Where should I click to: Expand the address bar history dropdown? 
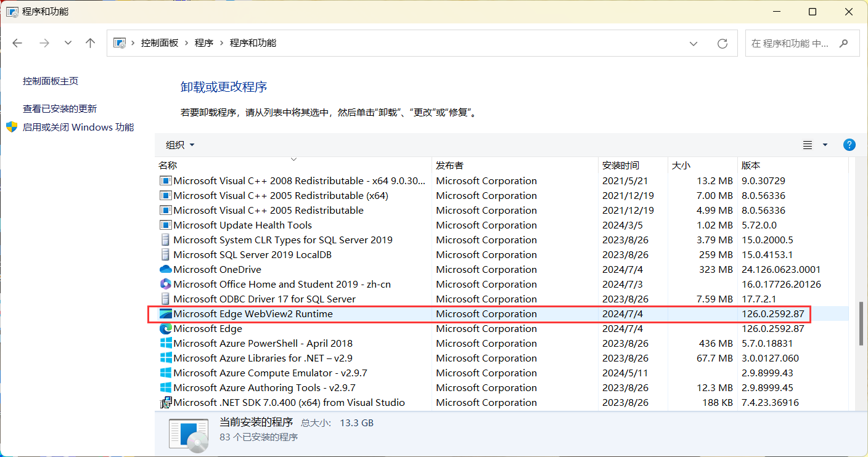(x=694, y=44)
